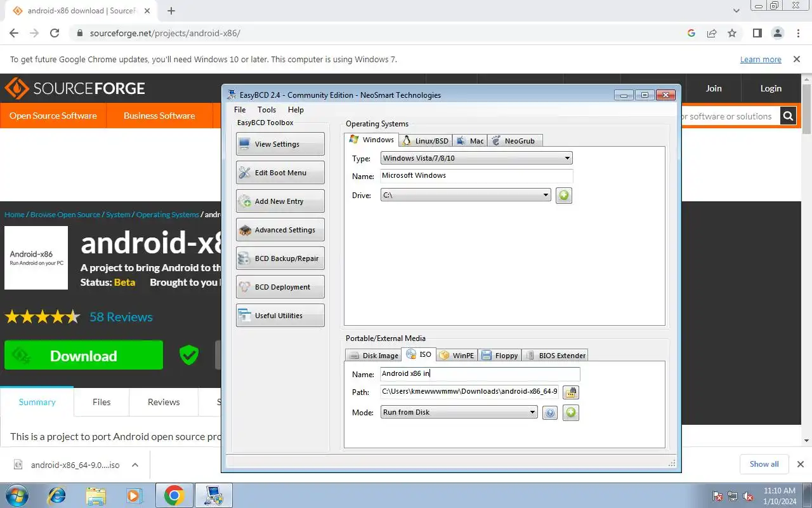Image resolution: width=812 pixels, height=508 pixels.
Task: Expand the Drive dropdown showing C:\
Action: [x=466, y=195]
